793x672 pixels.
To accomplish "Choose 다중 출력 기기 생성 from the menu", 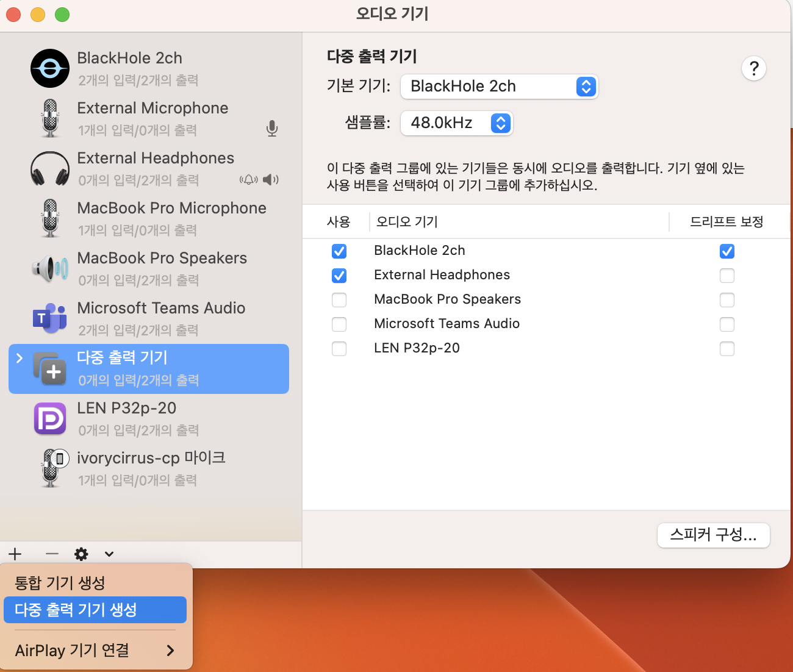I will click(x=95, y=610).
